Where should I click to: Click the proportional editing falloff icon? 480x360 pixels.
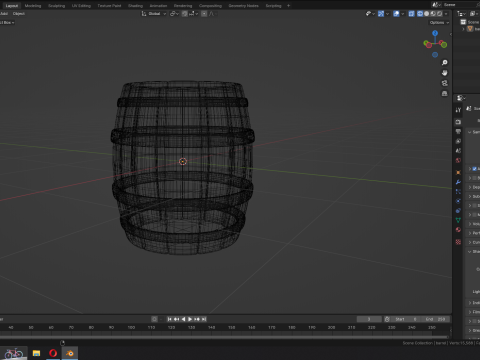(x=213, y=14)
